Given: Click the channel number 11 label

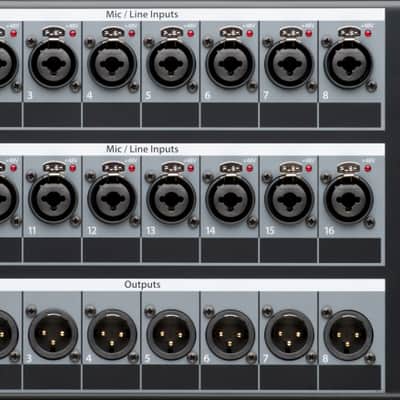Looking at the screenshot, I should tap(32, 230).
